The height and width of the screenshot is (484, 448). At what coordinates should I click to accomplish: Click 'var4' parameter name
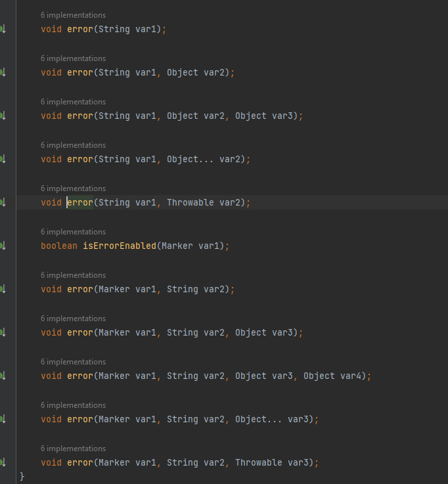point(350,376)
